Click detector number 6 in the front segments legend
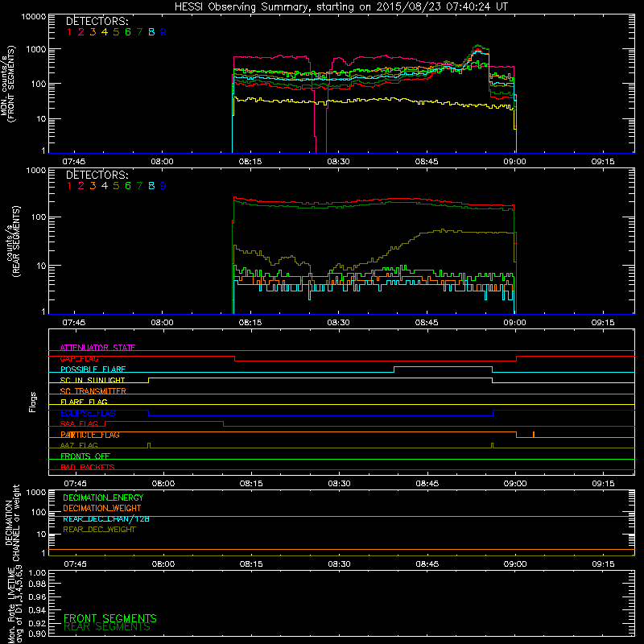This screenshot has height=644, width=644. pyautogui.click(x=128, y=32)
